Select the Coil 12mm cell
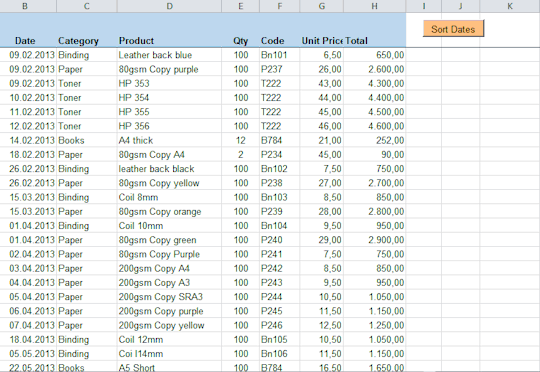 (x=169, y=340)
